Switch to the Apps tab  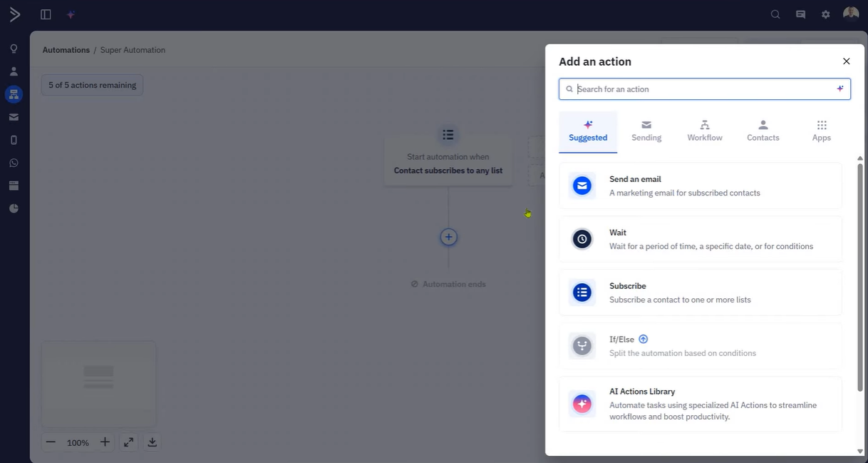822,131
